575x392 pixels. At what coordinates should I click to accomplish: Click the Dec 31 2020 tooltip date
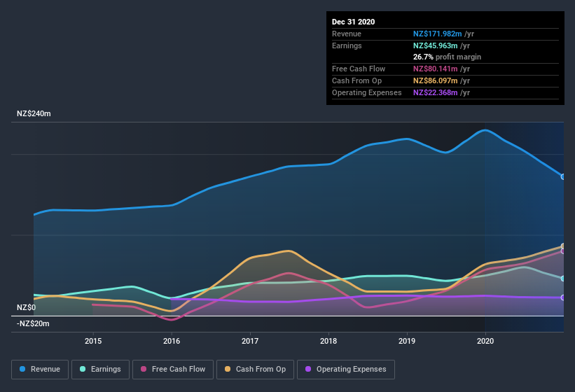tap(354, 22)
